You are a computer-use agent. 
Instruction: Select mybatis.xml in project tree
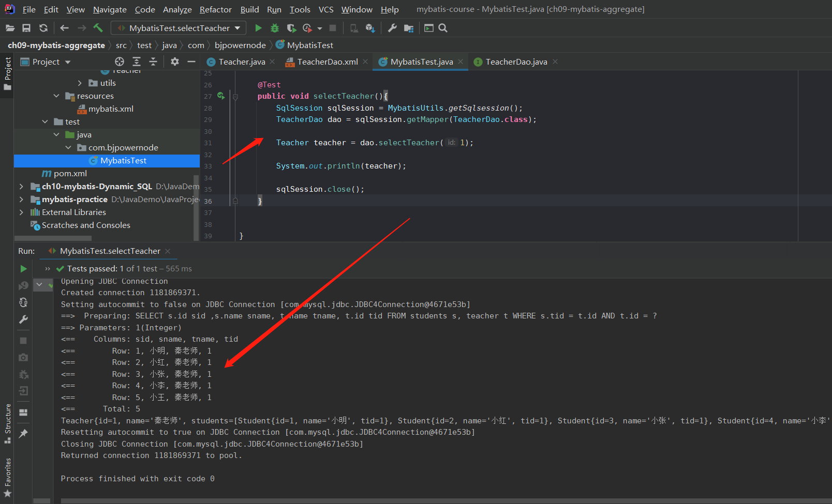point(107,109)
